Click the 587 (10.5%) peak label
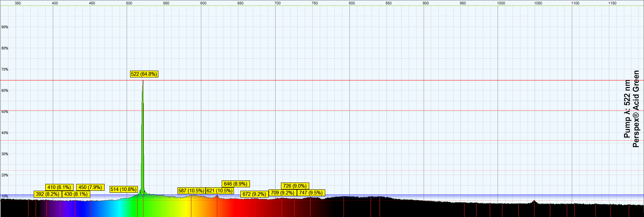The width and height of the screenshot is (644, 217). click(191, 191)
